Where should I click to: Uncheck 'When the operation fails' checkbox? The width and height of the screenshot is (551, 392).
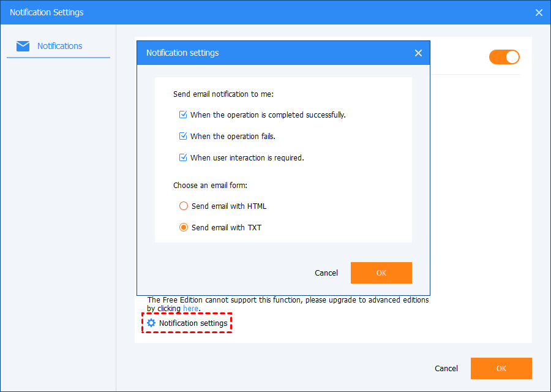click(x=183, y=136)
